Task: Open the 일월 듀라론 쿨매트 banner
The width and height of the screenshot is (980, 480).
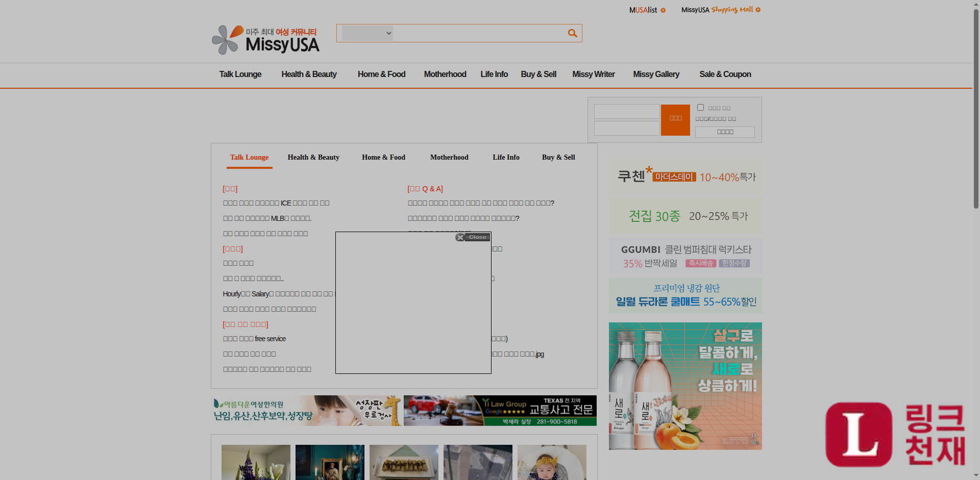Action: [685, 295]
